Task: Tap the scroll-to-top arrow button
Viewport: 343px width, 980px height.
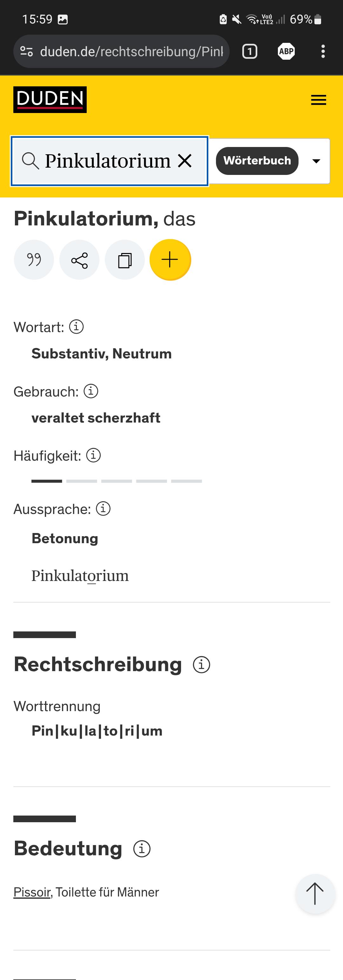Action: (x=315, y=894)
